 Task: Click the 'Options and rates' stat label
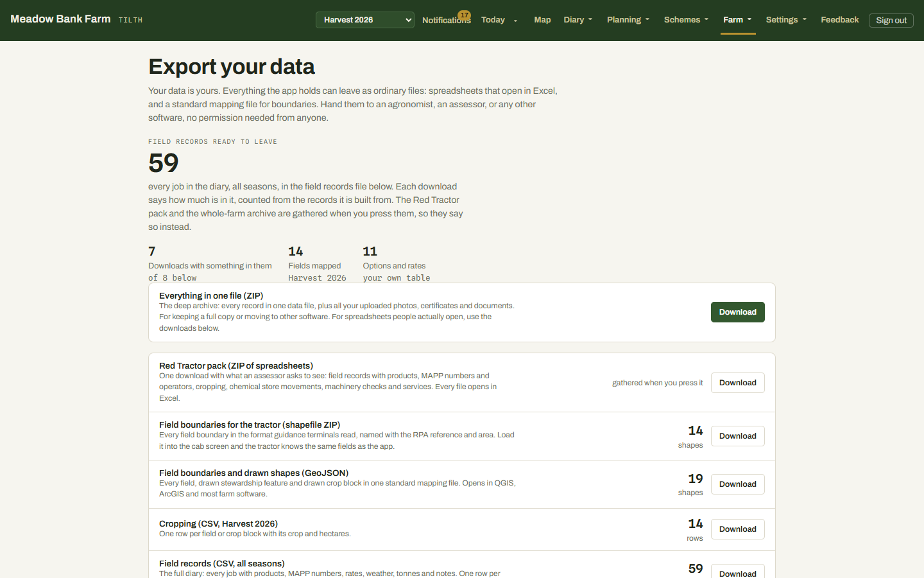(394, 266)
